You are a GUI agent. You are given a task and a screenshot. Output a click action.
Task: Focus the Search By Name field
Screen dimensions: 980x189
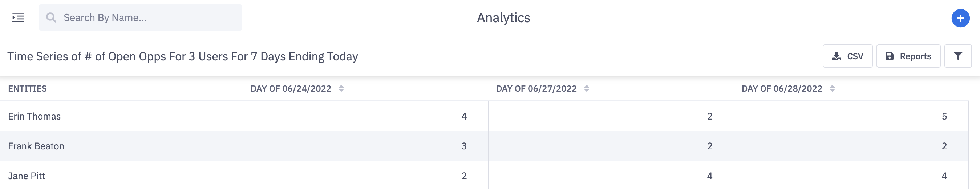click(x=148, y=17)
